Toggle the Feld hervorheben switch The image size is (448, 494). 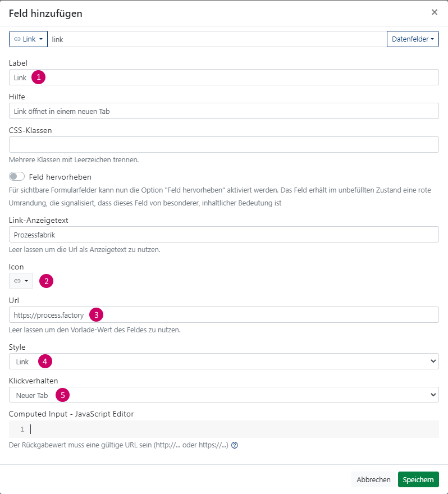[17, 176]
